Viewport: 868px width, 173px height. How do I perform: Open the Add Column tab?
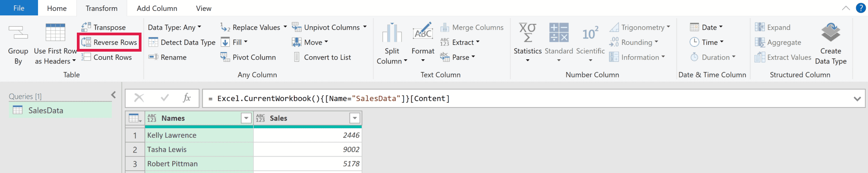click(x=157, y=8)
